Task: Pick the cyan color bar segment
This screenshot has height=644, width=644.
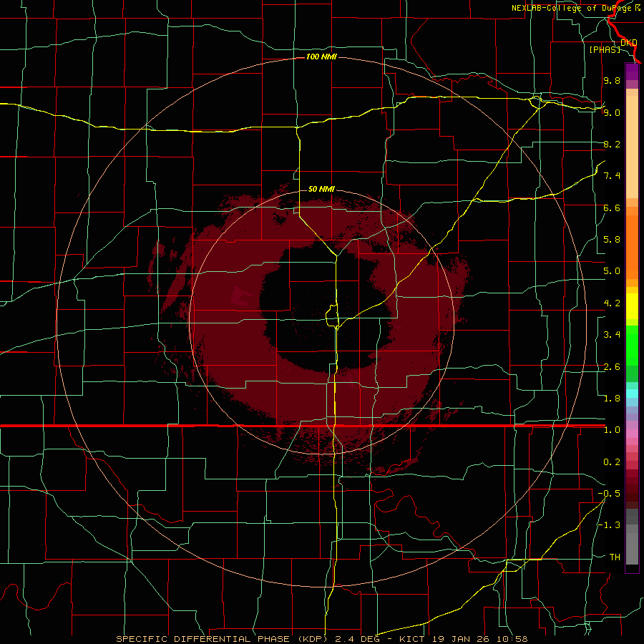Action: click(x=632, y=394)
